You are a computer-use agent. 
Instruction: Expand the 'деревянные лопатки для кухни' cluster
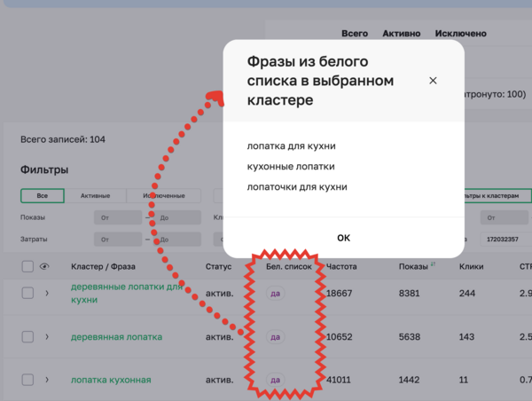47,293
